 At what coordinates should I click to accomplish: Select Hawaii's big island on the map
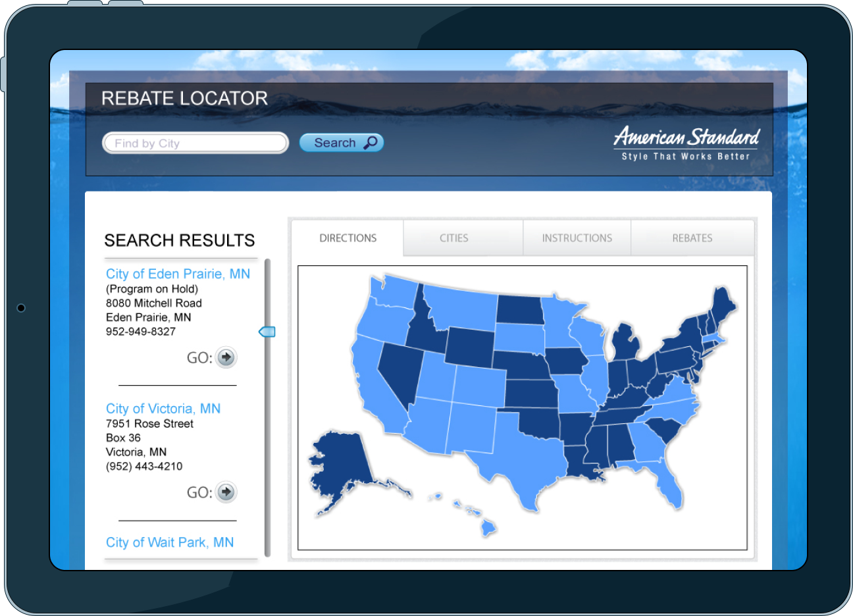[x=488, y=527]
